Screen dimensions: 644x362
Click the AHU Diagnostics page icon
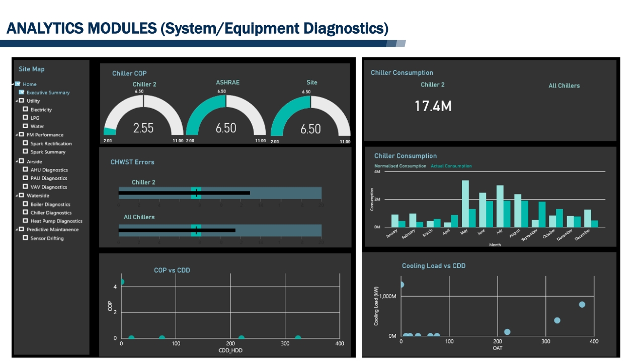click(25, 169)
